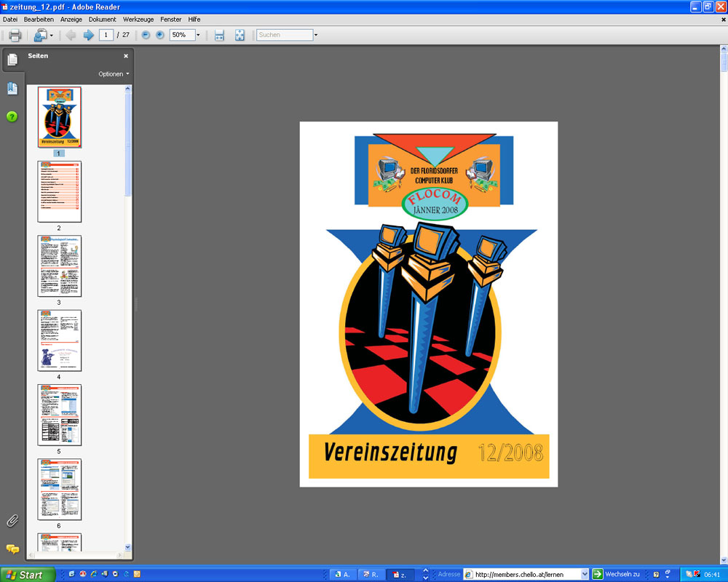The image size is (728, 582).
Task: Open the Dokument menu
Action: 102,19
